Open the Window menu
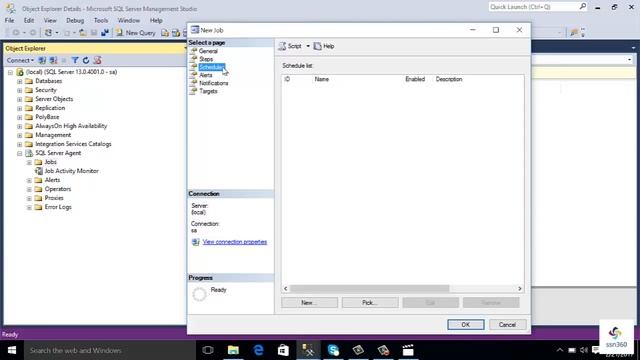 pyautogui.click(x=129, y=20)
